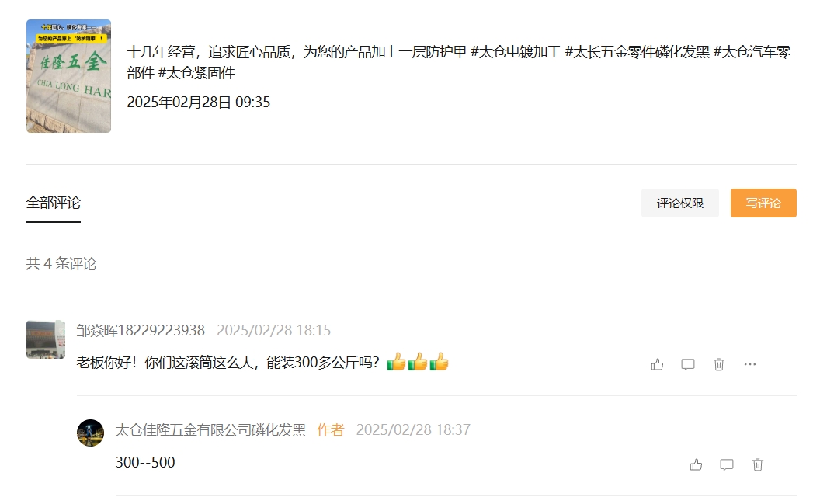View 邹焱晖18229223938's avatar

click(46, 339)
